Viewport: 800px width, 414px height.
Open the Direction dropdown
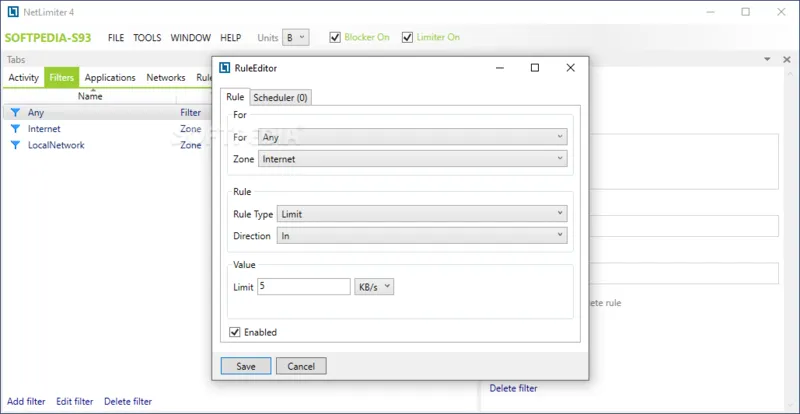(x=422, y=236)
